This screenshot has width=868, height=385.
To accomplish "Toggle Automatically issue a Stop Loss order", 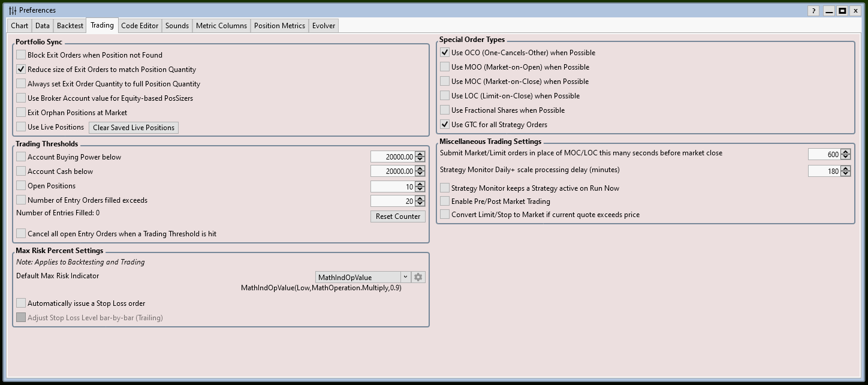I will (x=21, y=303).
